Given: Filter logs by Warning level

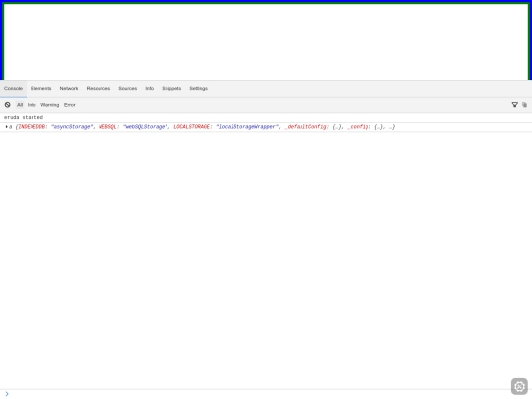Looking at the screenshot, I should (x=50, y=105).
